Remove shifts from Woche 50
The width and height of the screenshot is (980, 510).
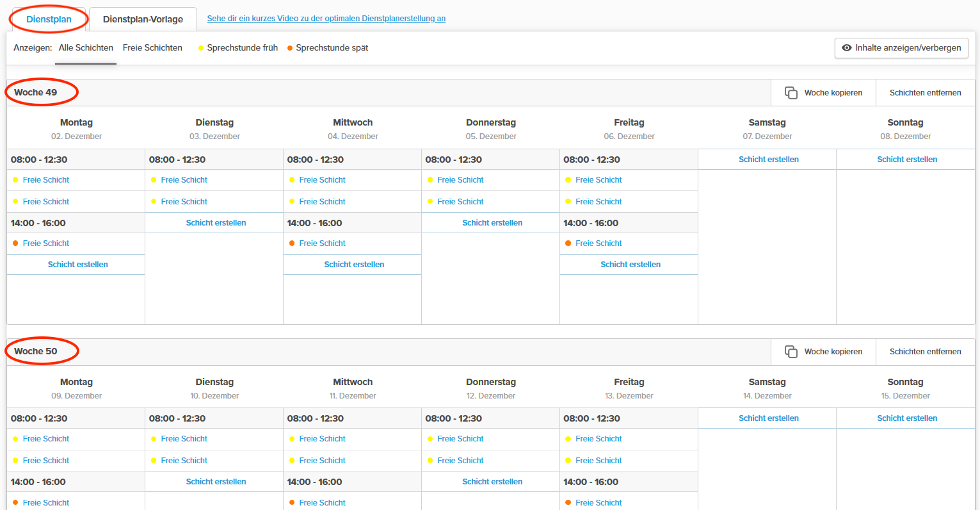[x=925, y=352]
